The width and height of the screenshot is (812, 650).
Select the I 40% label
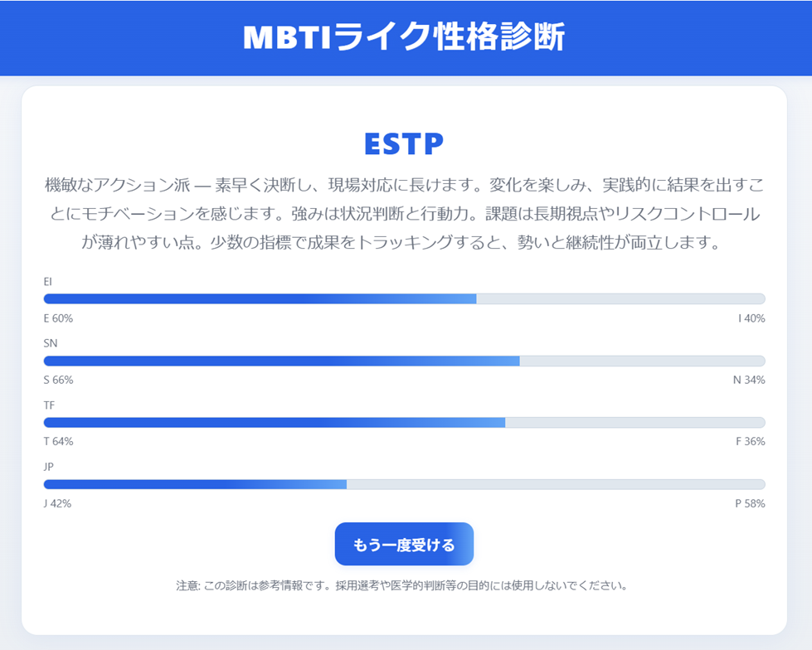click(751, 318)
